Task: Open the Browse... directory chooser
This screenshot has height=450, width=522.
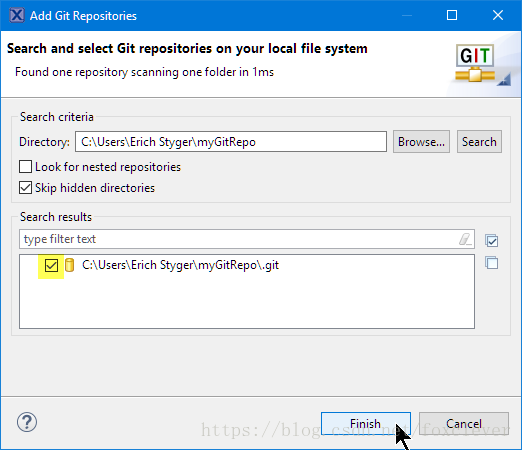Action: [421, 142]
